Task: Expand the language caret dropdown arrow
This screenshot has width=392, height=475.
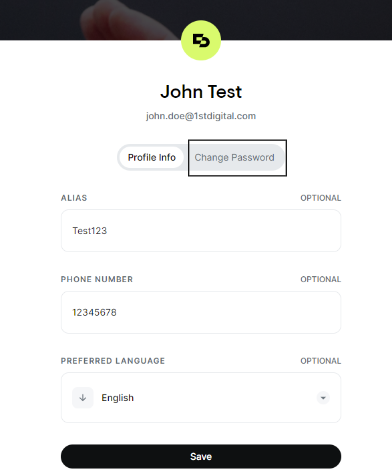Action: [x=323, y=398]
